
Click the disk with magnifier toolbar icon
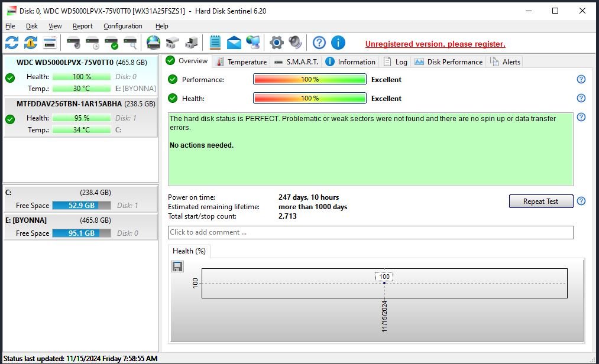(x=130, y=43)
